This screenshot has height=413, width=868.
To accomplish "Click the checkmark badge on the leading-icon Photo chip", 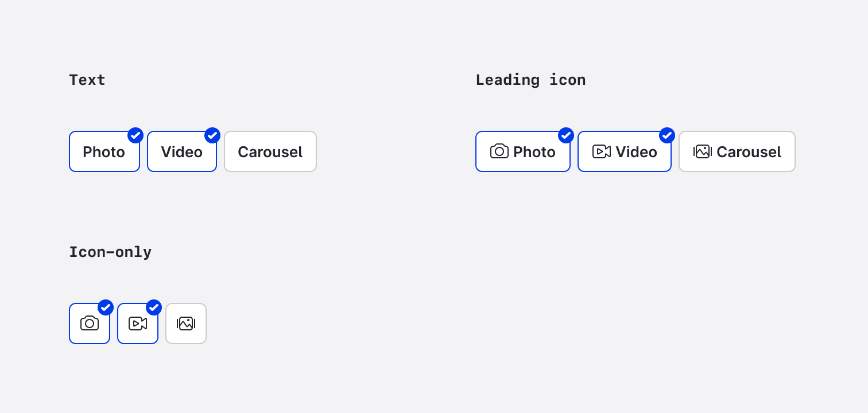I will click(566, 135).
